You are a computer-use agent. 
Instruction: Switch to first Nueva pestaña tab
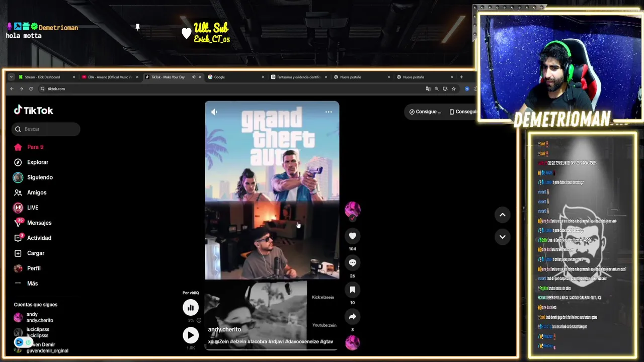tap(362, 77)
